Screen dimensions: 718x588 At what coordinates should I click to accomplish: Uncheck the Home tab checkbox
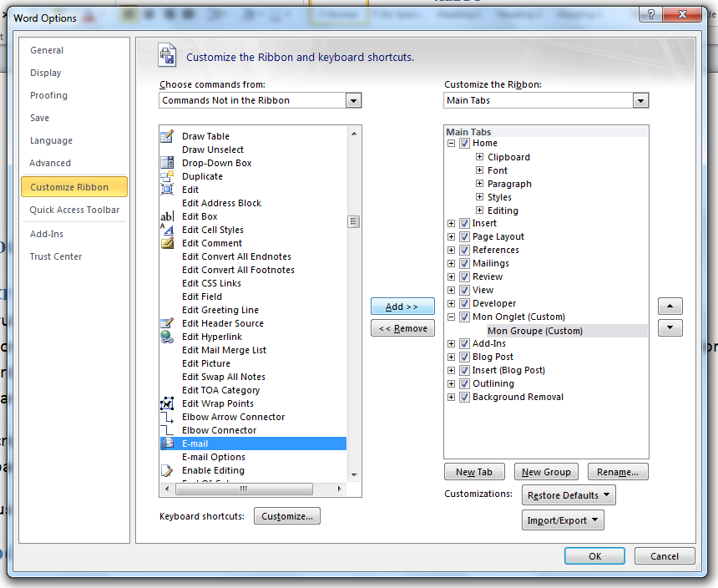click(x=464, y=144)
